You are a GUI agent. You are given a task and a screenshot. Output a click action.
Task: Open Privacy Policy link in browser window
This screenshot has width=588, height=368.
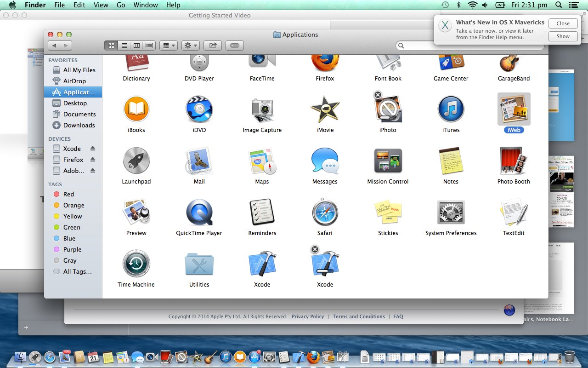(x=308, y=316)
